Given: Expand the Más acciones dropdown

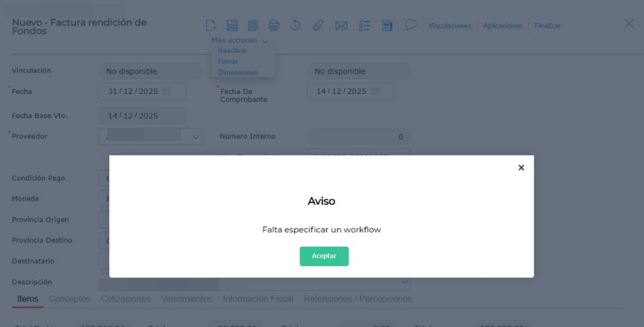Looking at the screenshot, I should 240,40.
